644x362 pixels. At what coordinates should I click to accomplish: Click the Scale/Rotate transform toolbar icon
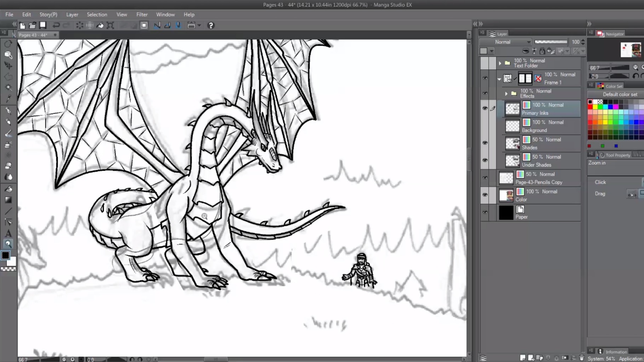point(110,25)
